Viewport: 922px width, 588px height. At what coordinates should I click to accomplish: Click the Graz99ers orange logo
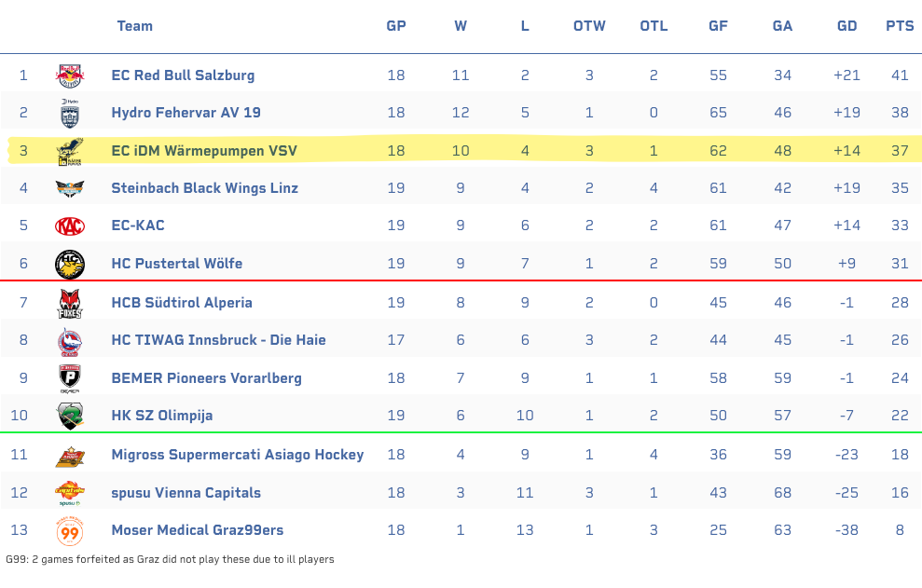tap(70, 531)
